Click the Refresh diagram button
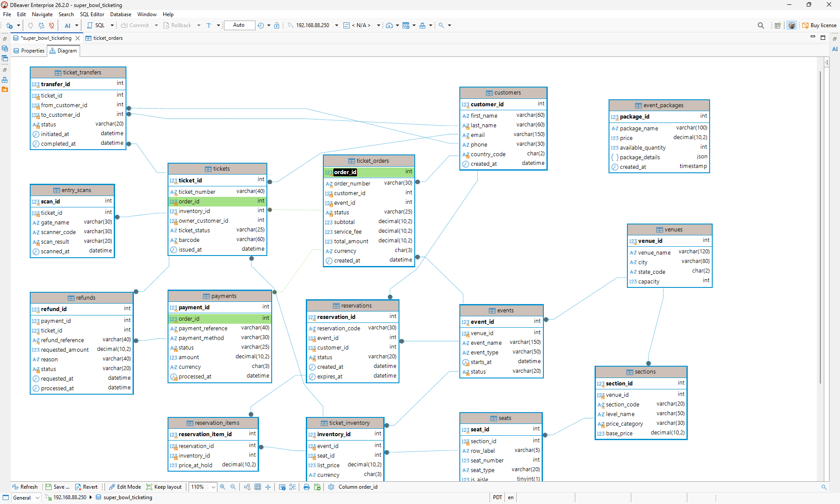Screen dimensions: 840x504 click(25, 487)
